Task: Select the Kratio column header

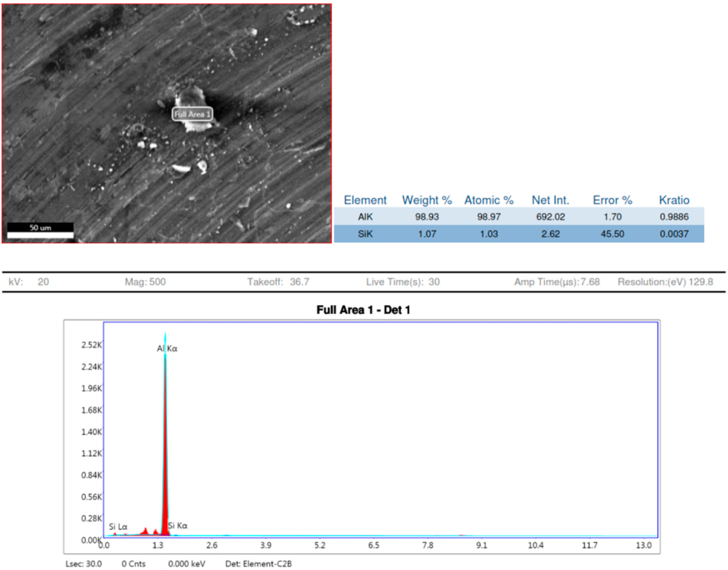Action: pos(674,200)
